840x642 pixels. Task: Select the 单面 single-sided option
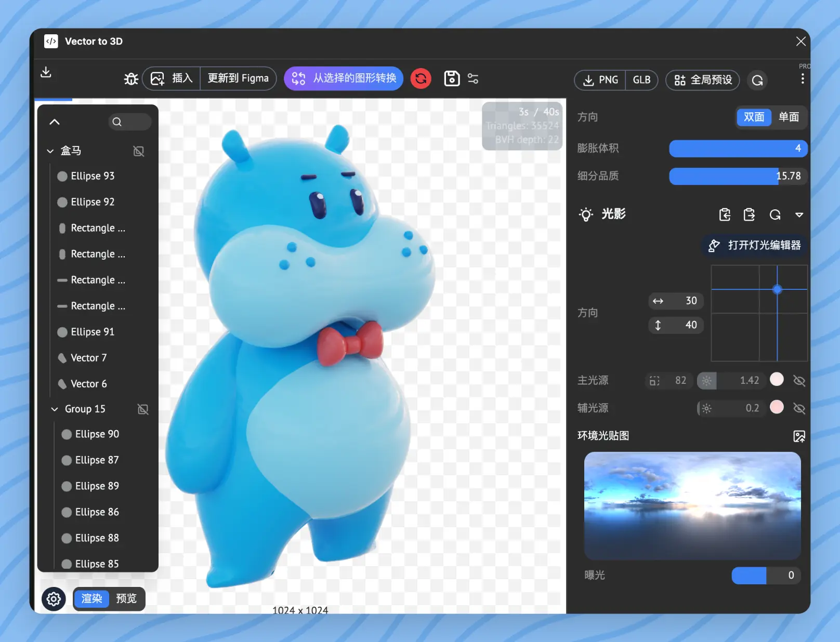click(x=788, y=117)
